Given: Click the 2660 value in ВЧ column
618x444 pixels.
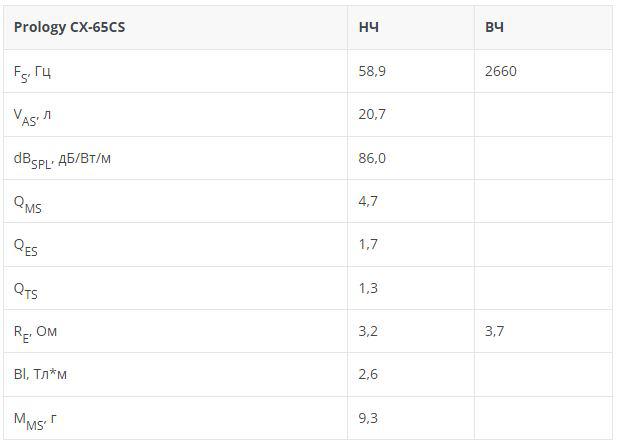Looking at the screenshot, I should pyautogui.click(x=501, y=71).
